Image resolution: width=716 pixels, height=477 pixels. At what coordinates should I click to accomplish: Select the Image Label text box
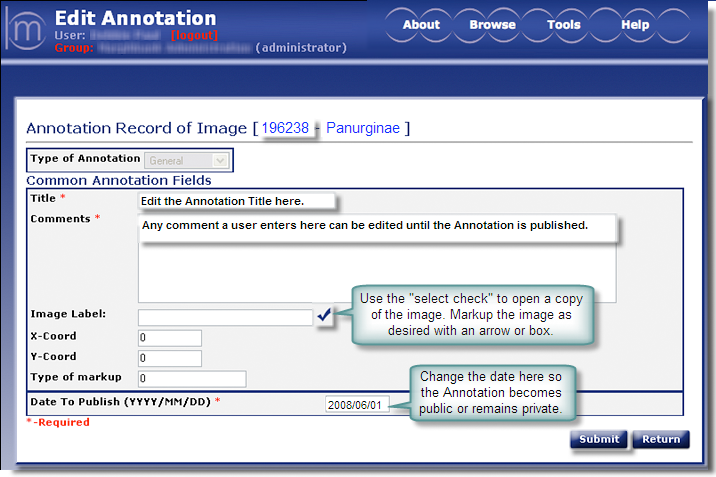click(225, 317)
